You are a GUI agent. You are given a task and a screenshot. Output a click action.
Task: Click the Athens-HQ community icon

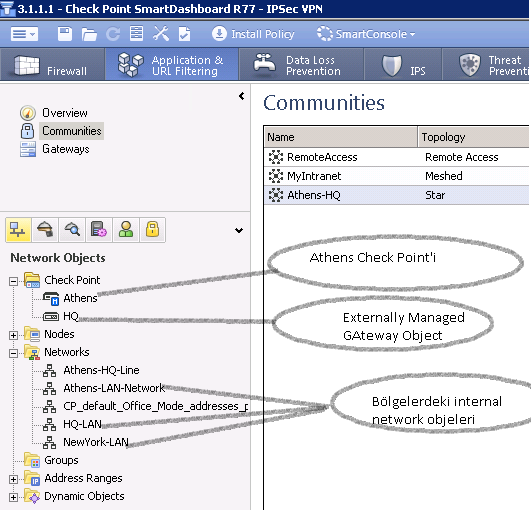[276, 195]
